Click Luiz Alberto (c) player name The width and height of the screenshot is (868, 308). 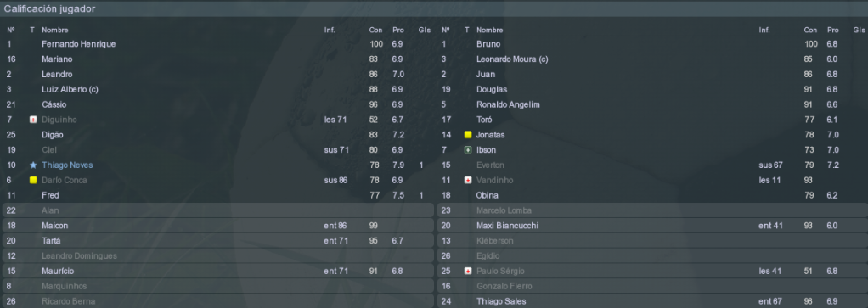pyautogui.click(x=70, y=90)
